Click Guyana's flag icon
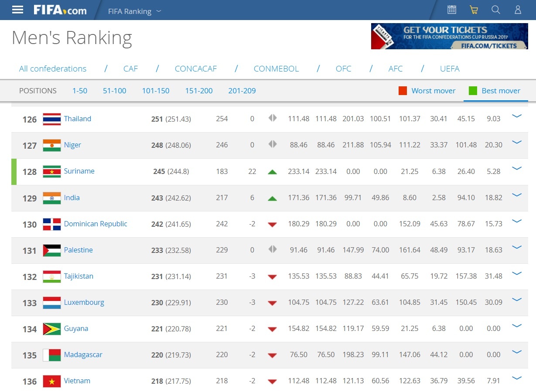Screen dimensions: 536x392 (x=52, y=329)
